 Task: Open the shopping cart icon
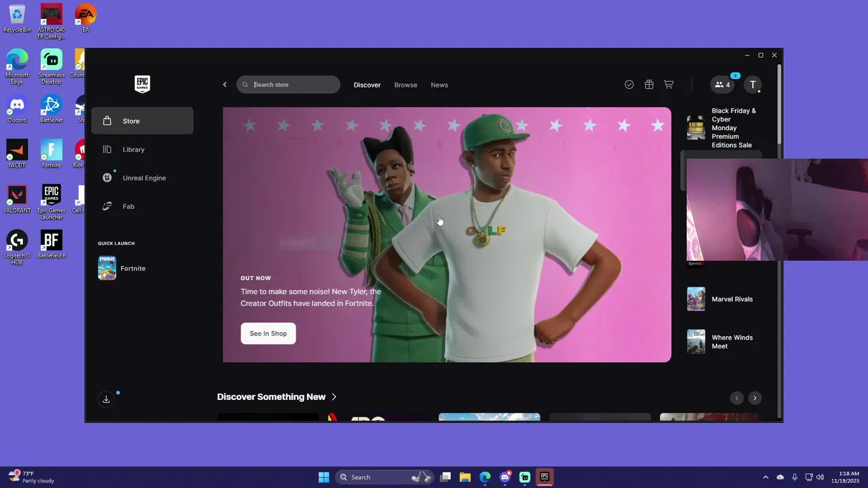click(669, 85)
